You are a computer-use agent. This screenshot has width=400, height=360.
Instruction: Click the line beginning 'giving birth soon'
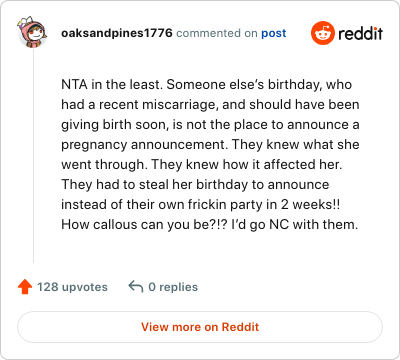210,125
